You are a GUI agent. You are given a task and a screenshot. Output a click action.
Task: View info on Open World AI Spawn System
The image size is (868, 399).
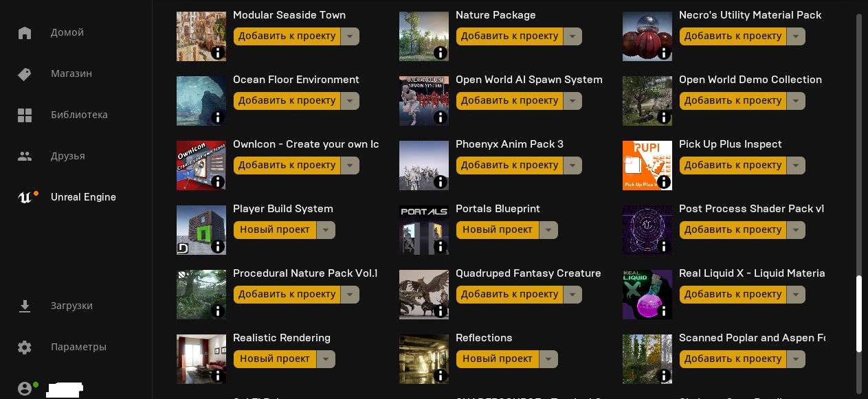tap(441, 117)
